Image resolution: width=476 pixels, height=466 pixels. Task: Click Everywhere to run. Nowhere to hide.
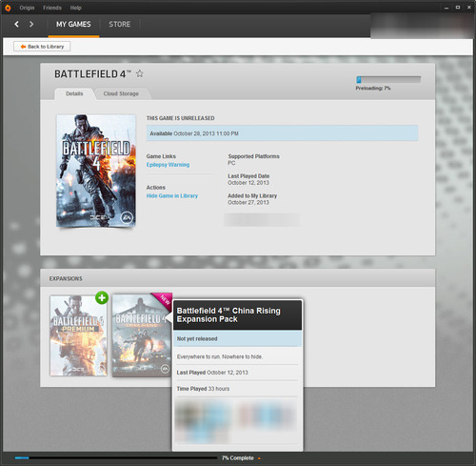tap(220, 356)
